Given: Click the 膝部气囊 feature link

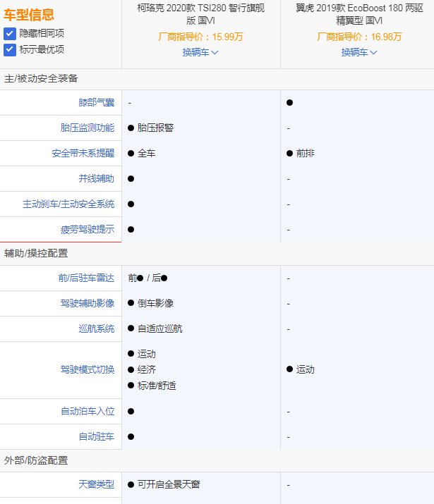Looking at the screenshot, I should (x=96, y=103).
